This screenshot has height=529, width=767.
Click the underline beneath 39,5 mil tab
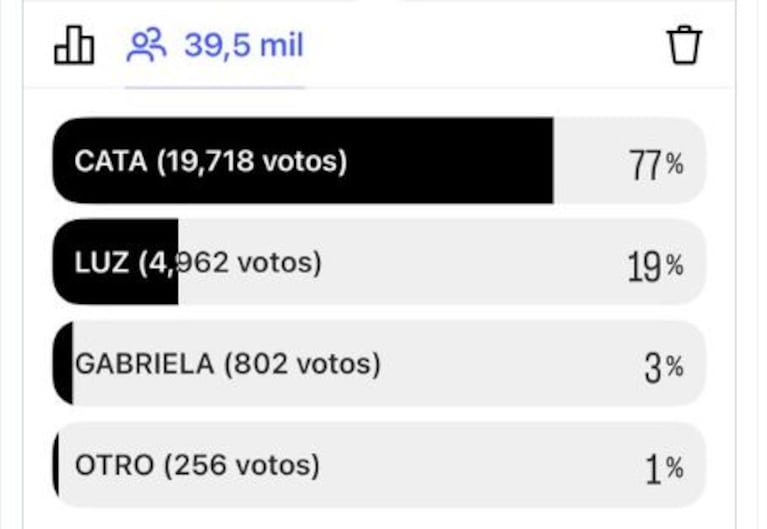pyautogui.click(x=215, y=88)
